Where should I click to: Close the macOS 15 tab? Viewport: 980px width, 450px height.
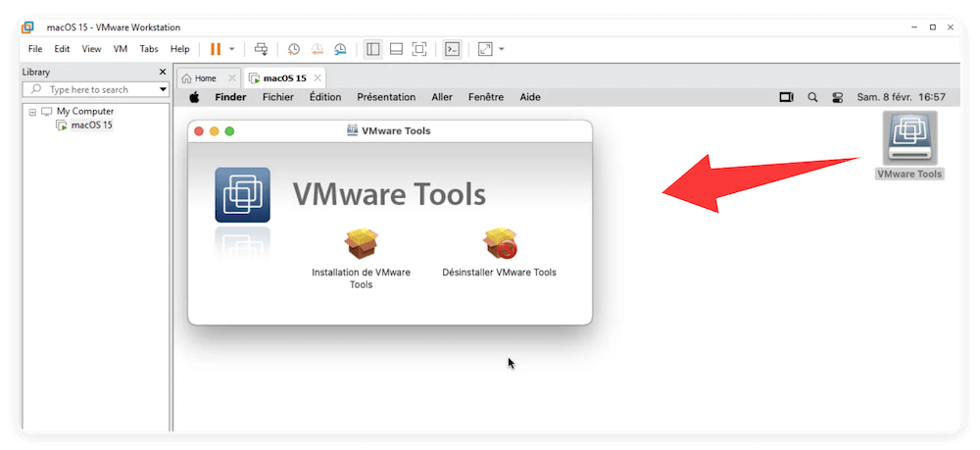(x=318, y=78)
